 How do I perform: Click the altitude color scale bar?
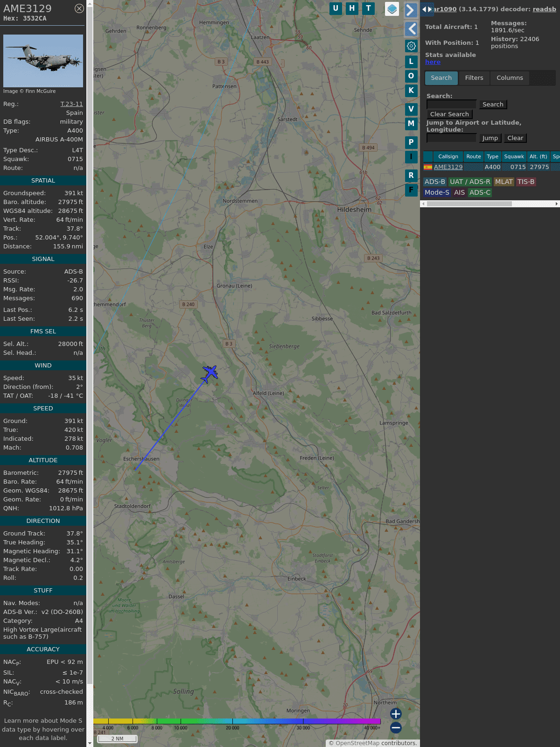(x=237, y=721)
